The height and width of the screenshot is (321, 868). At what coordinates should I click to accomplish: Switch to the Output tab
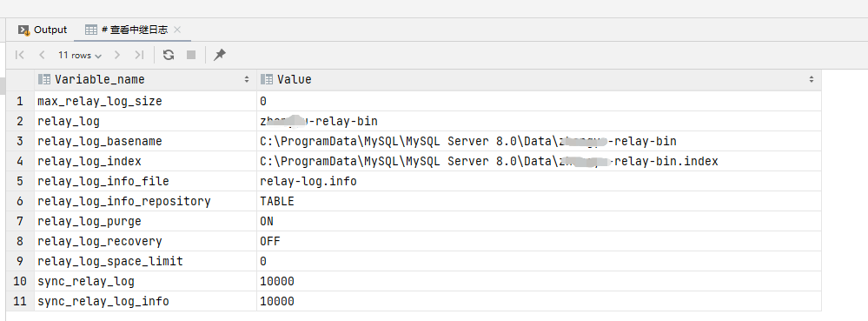[x=43, y=30]
